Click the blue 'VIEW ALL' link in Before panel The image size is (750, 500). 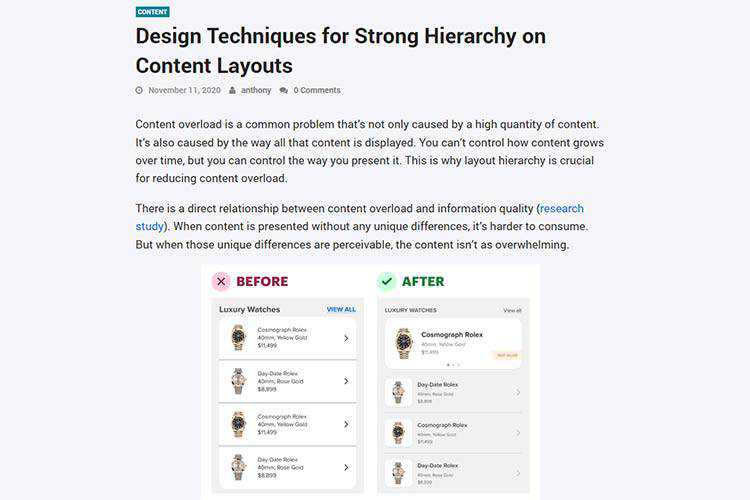[x=341, y=310]
